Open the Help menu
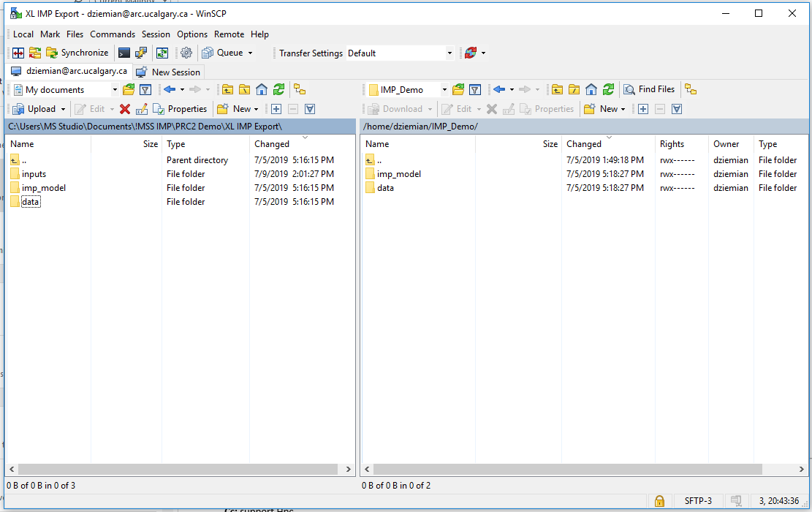The width and height of the screenshot is (812, 512). [x=260, y=34]
